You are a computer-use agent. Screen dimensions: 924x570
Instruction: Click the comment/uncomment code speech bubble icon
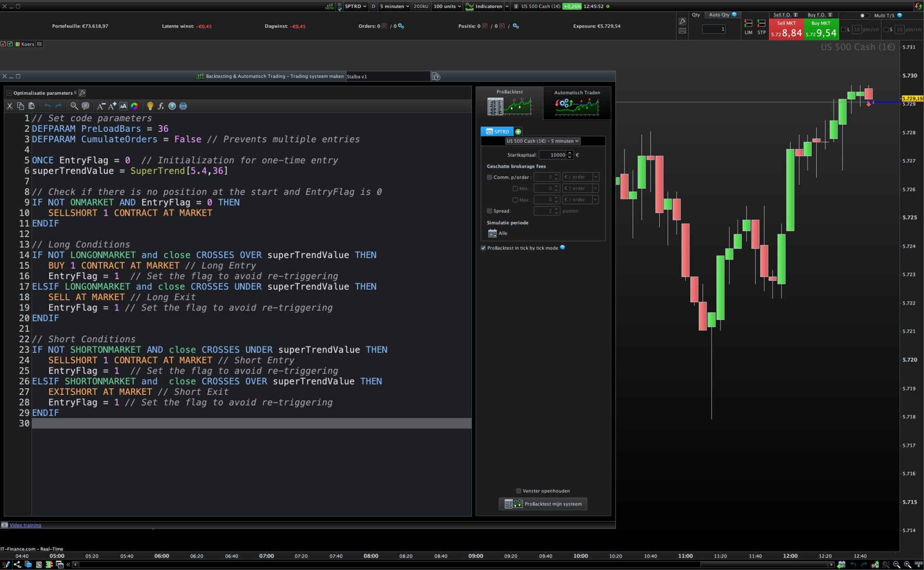tap(85, 106)
